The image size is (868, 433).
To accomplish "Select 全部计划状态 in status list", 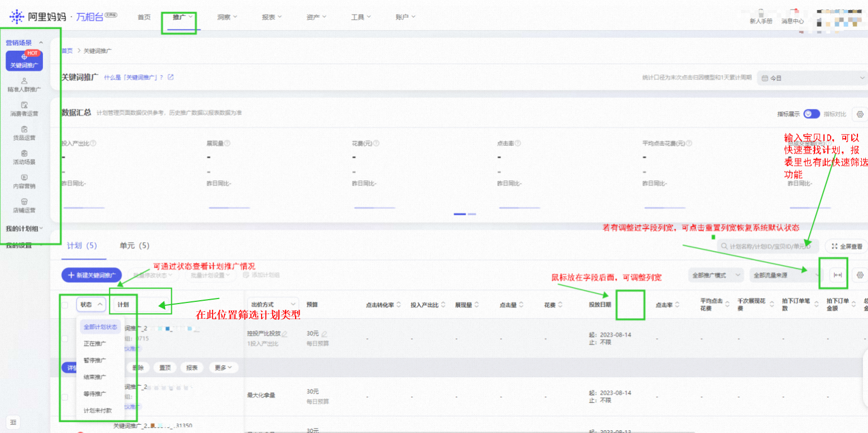I will [100, 327].
